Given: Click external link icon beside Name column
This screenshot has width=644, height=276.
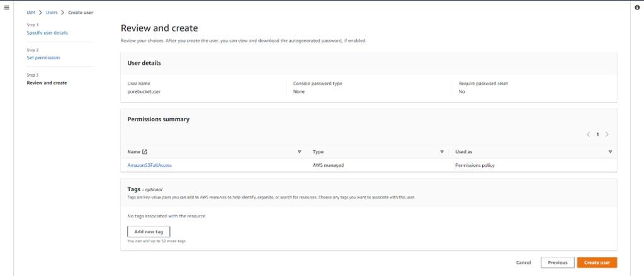Looking at the screenshot, I should point(145,152).
